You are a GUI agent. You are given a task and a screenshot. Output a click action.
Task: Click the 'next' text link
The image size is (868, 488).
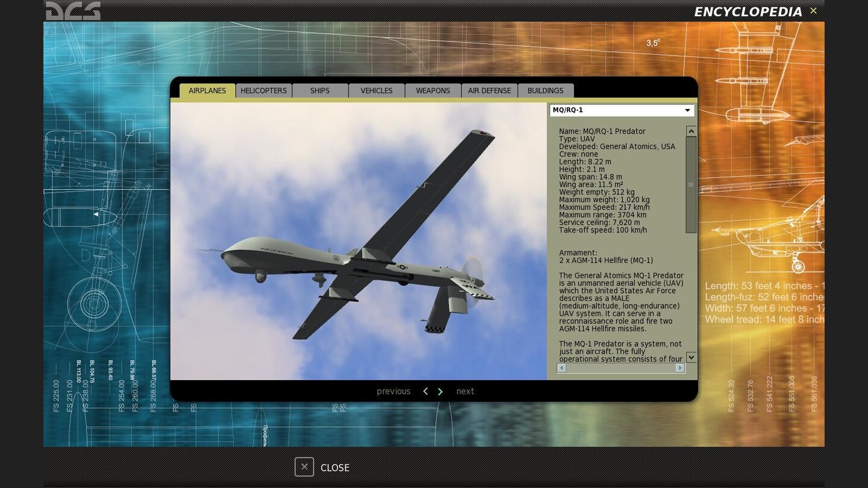[465, 392]
